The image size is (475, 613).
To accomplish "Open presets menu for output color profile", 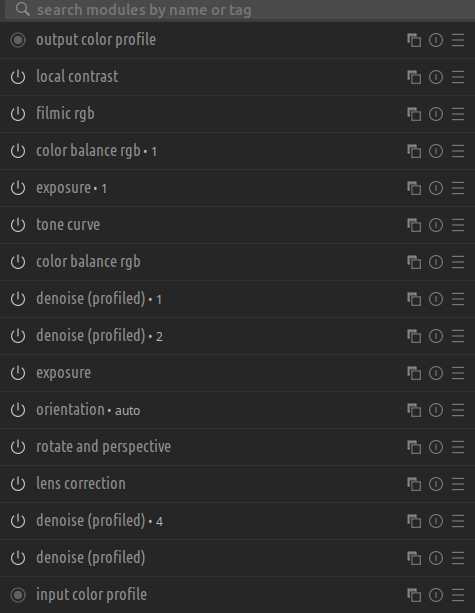I will (x=458, y=40).
